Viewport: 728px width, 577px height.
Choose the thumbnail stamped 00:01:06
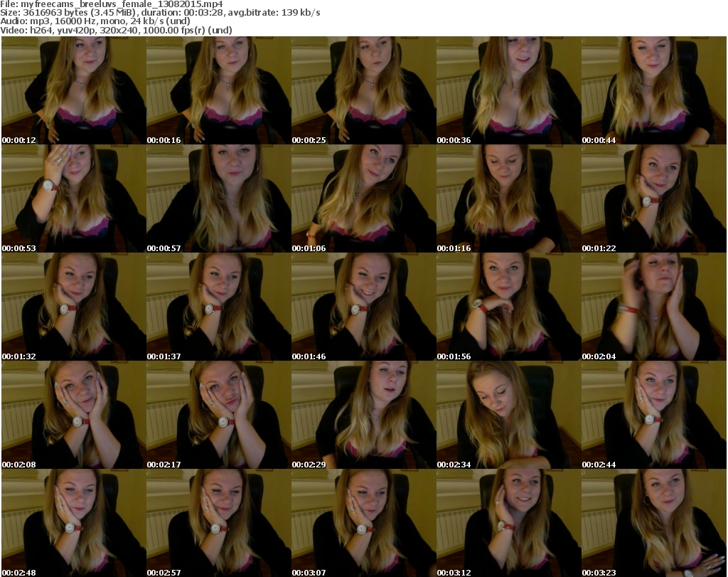[363, 198]
